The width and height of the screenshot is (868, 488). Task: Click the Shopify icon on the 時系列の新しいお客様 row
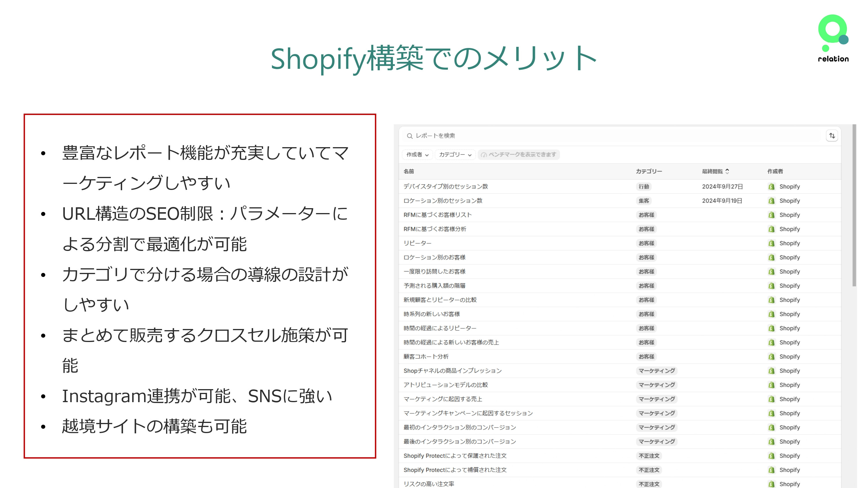pos(772,314)
